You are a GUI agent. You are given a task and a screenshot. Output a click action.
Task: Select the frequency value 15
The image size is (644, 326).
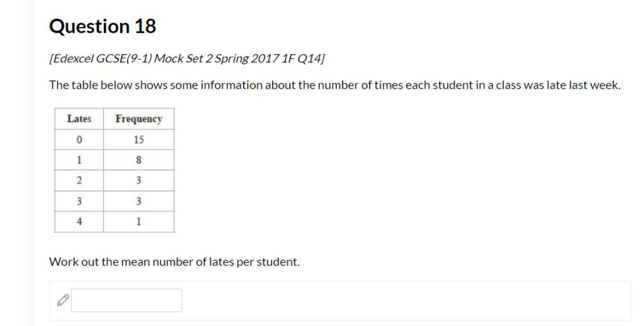click(139, 140)
